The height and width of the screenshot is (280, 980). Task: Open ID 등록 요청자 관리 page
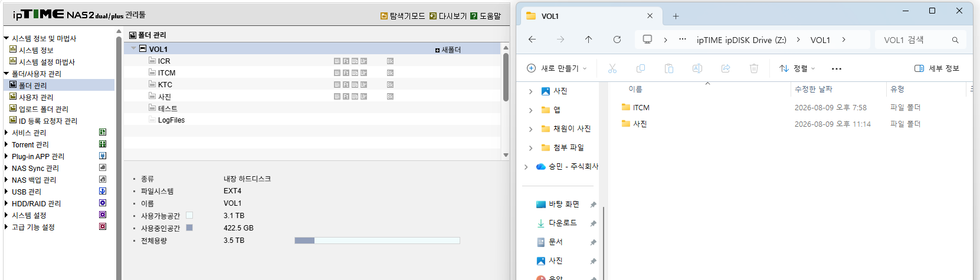point(48,121)
